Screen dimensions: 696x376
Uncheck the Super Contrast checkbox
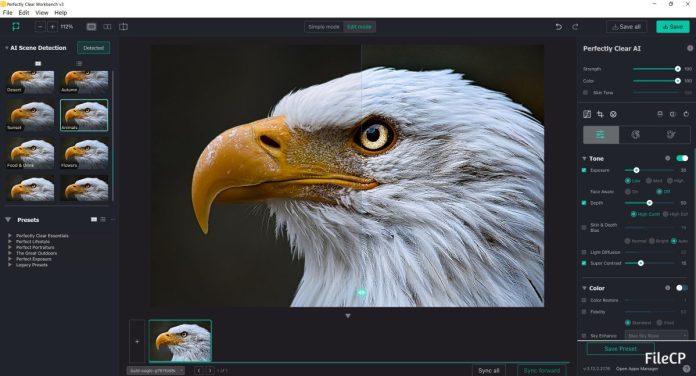tap(584, 263)
